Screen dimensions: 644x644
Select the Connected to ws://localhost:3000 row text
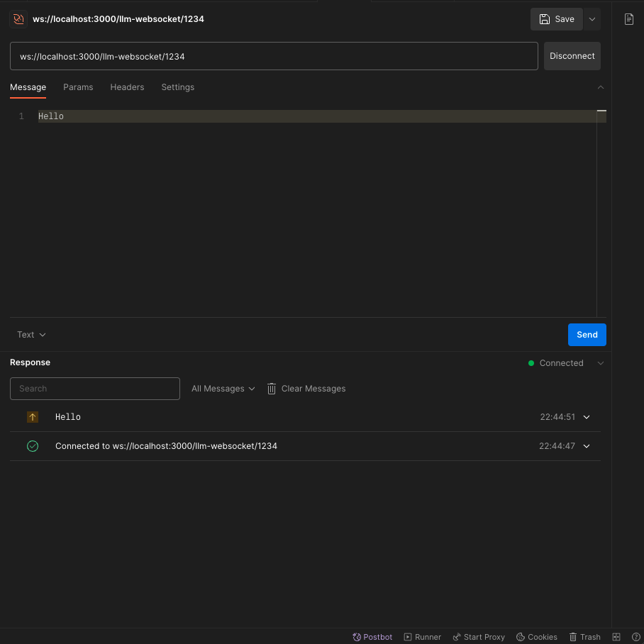pyautogui.click(x=167, y=446)
